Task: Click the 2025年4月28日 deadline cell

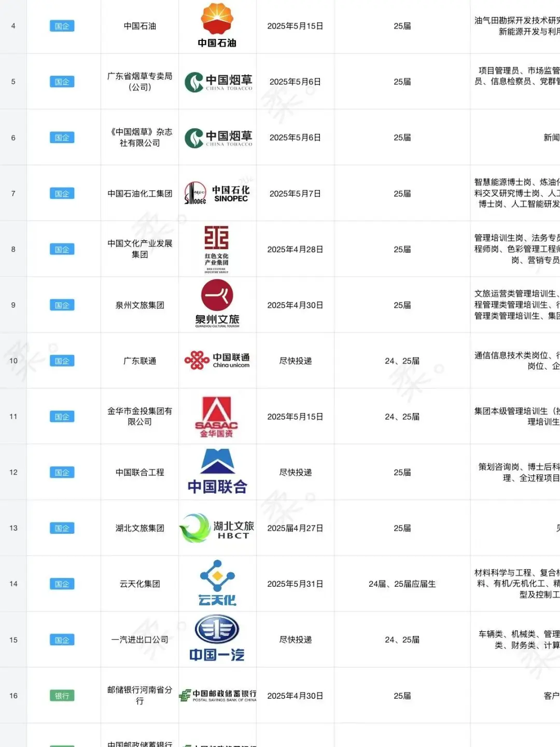Action: pos(296,249)
